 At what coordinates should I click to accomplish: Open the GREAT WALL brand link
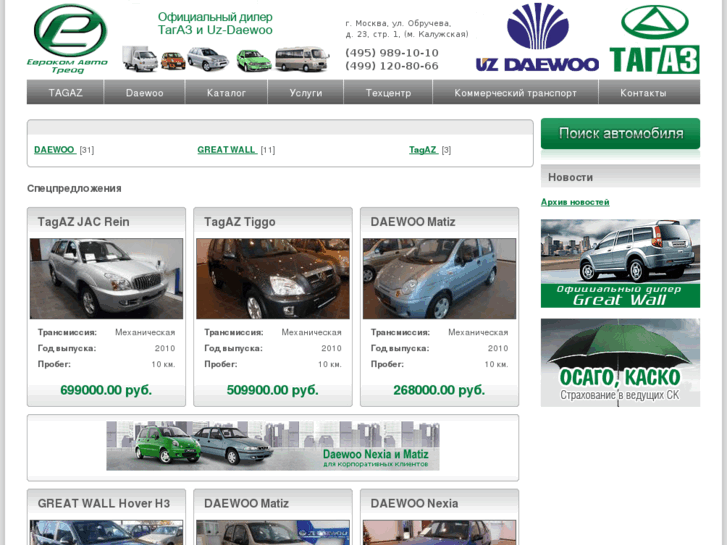[x=227, y=150]
